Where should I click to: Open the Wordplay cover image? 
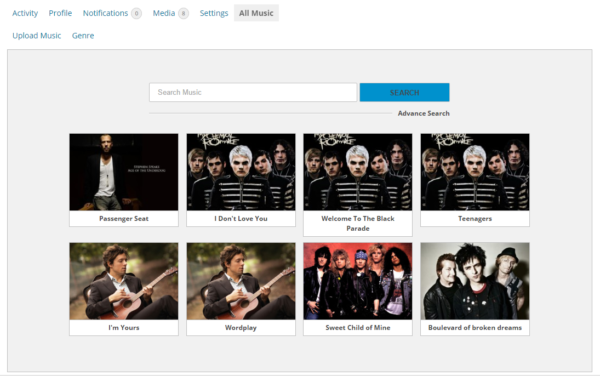pyautogui.click(x=241, y=281)
